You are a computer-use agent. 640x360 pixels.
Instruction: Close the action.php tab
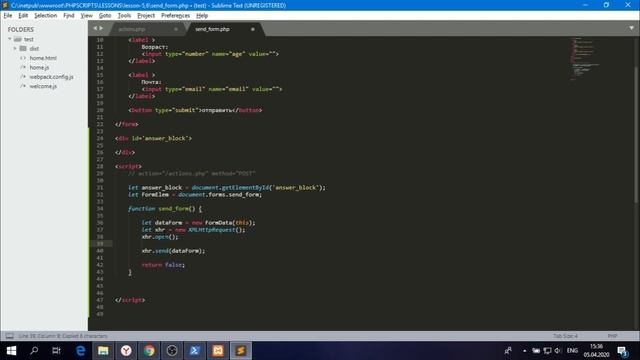coord(176,29)
